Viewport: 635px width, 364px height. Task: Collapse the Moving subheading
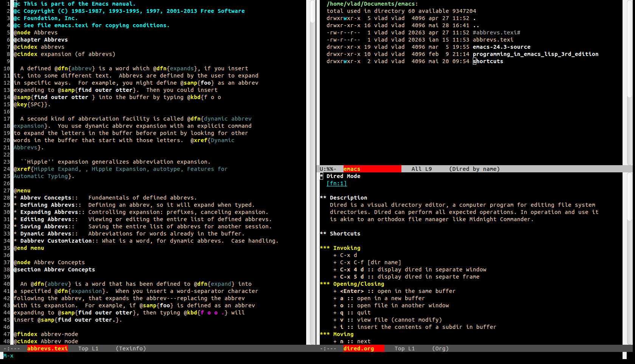click(x=337, y=334)
